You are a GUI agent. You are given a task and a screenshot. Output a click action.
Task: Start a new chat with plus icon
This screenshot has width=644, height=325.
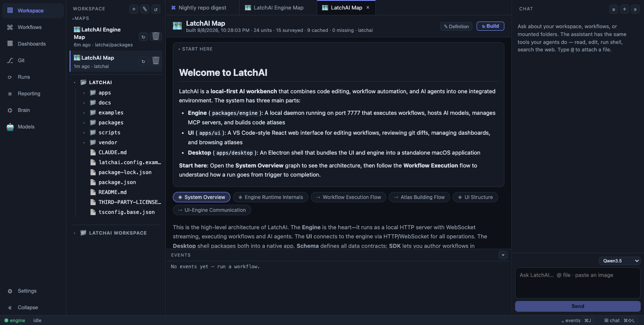click(x=624, y=9)
